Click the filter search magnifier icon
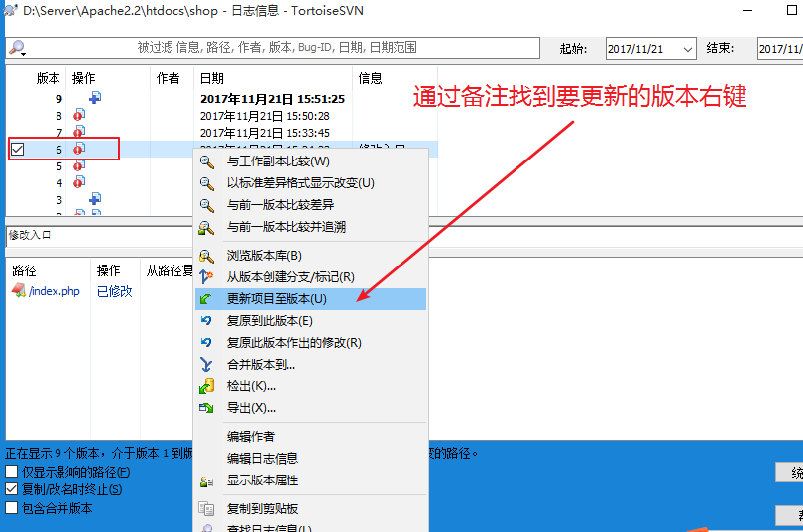The width and height of the screenshot is (803, 532). coord(15,48)
